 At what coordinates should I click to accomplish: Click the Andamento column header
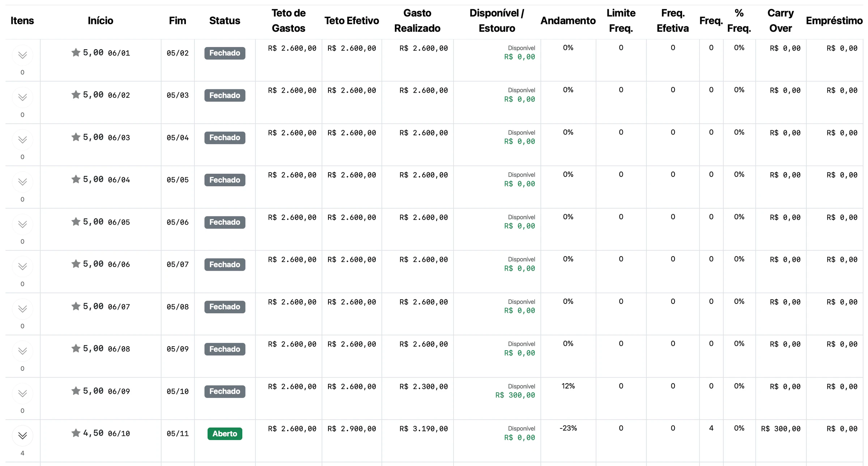568,21
